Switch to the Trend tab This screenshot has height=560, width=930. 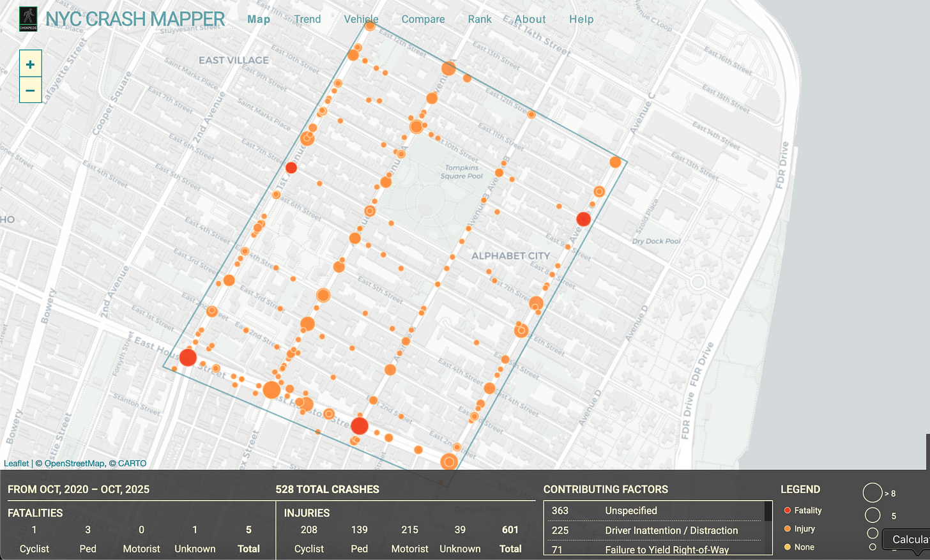307,19
